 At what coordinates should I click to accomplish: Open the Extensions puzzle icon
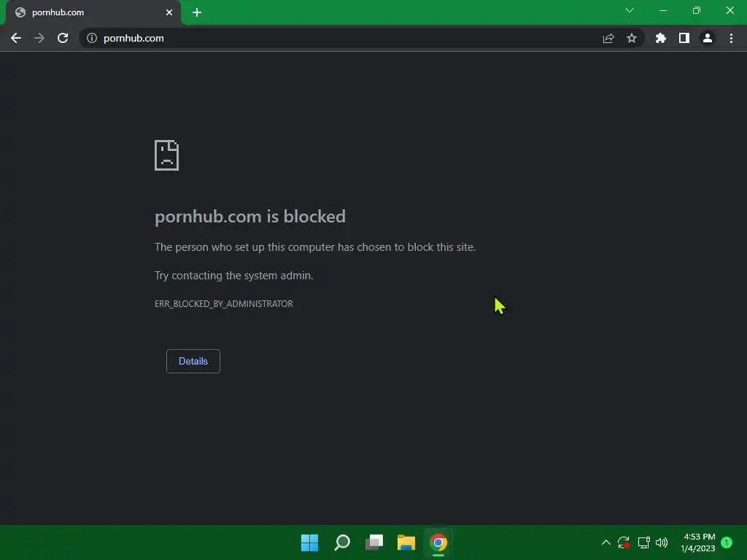[x=661, y=38]
